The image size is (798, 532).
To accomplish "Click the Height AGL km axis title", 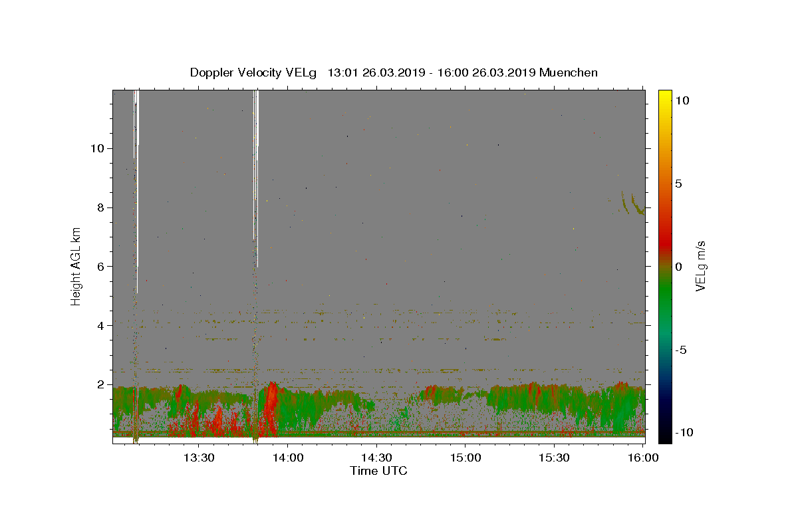I will pyautogui.click(x=76, y=266).
